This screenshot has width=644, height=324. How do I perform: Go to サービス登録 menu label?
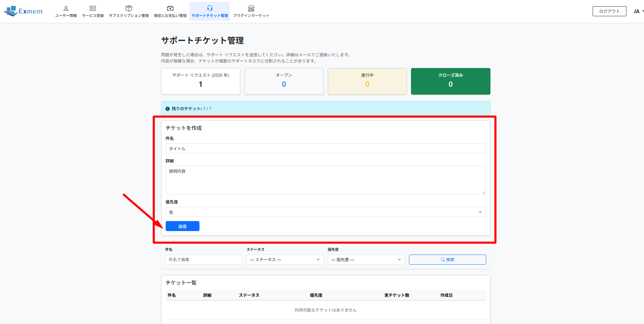[x=93, y=16]
